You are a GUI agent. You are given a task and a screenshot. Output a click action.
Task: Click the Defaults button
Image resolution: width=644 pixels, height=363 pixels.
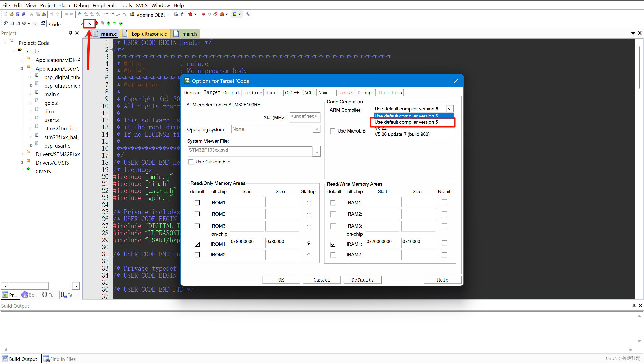[362, 280]
